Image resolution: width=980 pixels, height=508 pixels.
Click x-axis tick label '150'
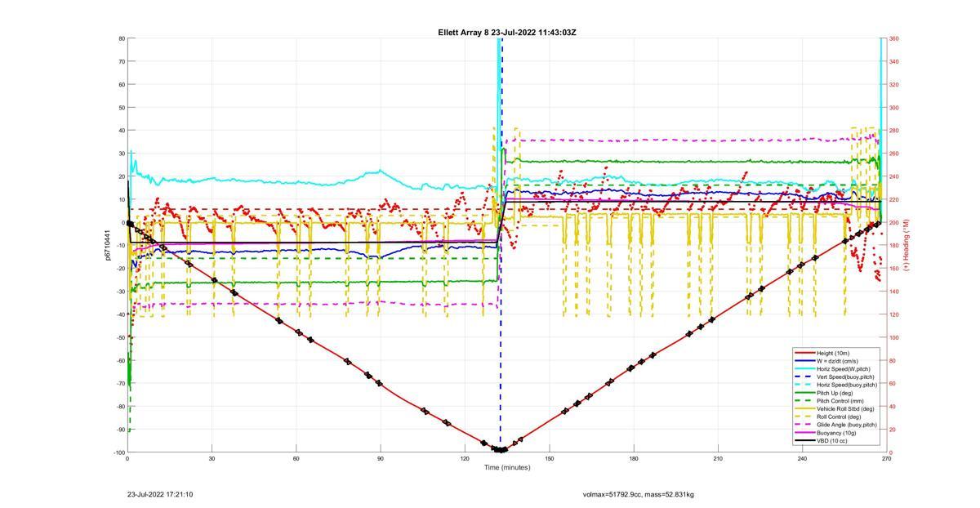click(549, 459)
